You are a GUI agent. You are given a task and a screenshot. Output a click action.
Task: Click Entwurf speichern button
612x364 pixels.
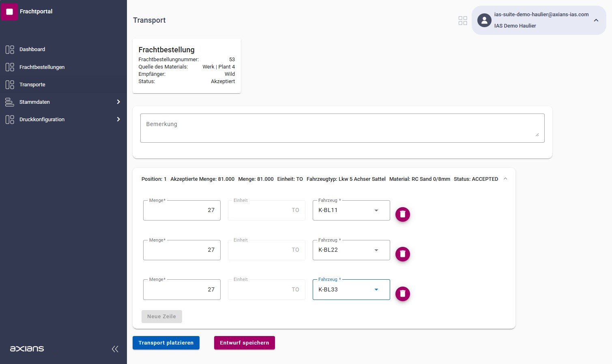tap(244, 343)
